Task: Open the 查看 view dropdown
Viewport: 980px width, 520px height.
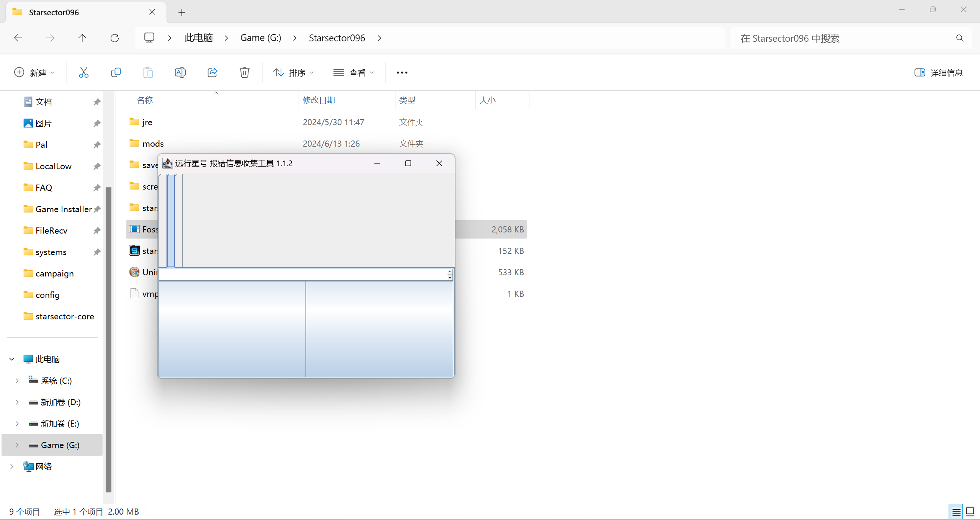Action: [353, 72]
